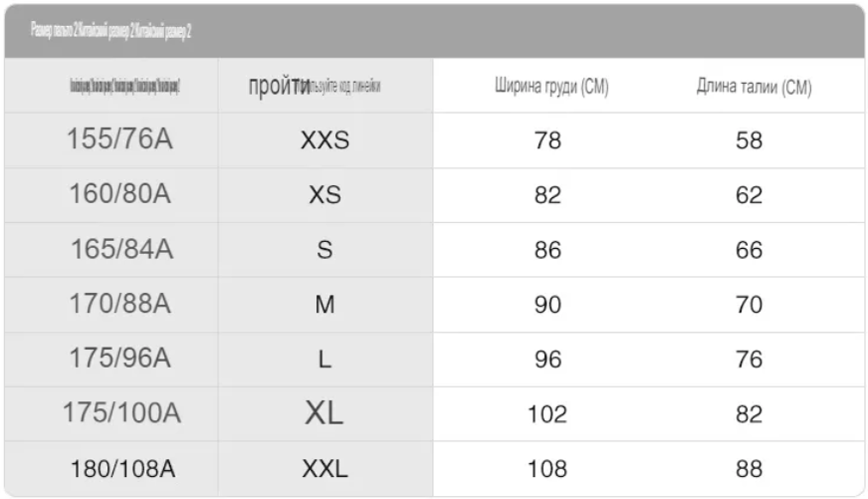Click the 175/100A size cell

(121, 412)
